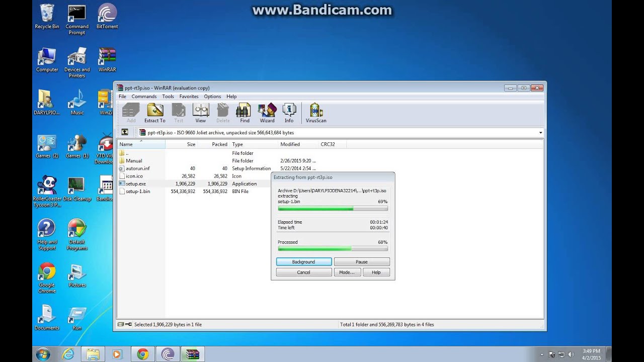Sort by the CRC32 column header
644x362 pixels.
coord(333,144)
